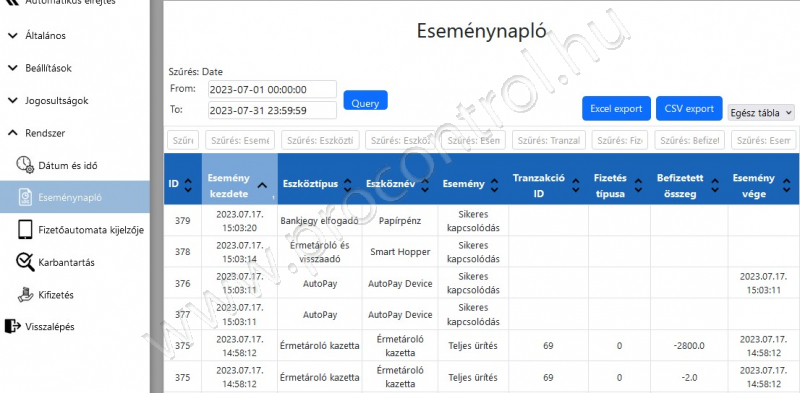Sort by Tranzakció ID column arrows
The image size is (800, 393).
point(576,185)
